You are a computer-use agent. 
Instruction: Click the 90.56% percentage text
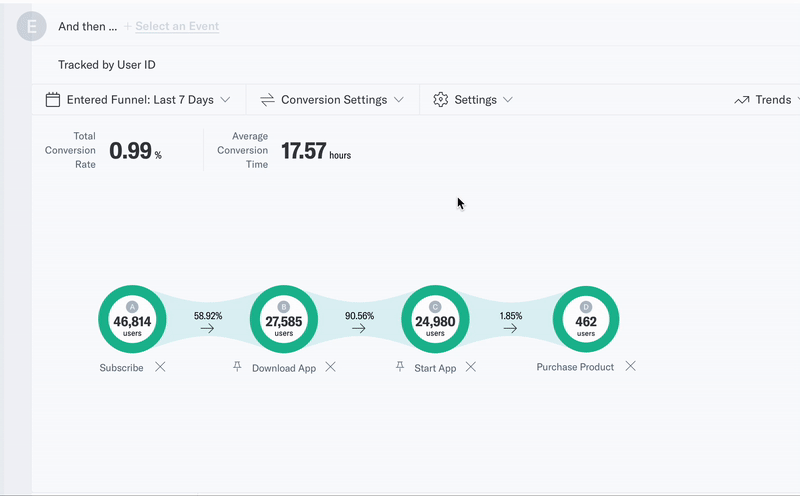(359, 316)
